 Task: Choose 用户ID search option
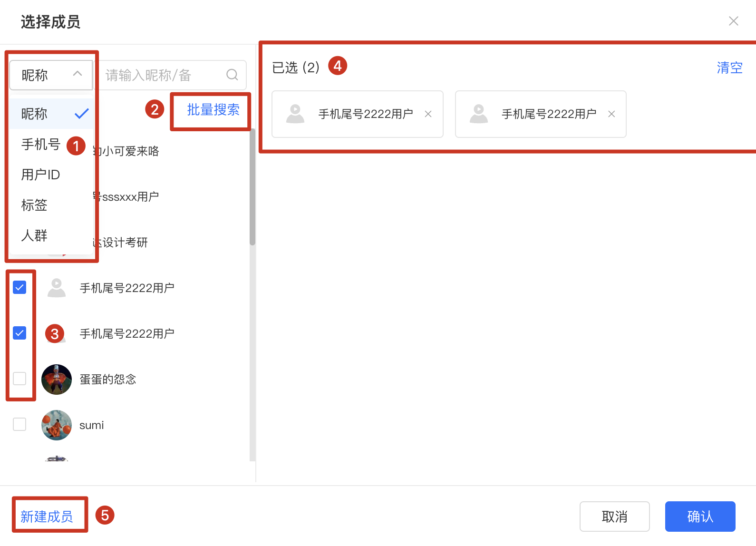pos(41,175)
